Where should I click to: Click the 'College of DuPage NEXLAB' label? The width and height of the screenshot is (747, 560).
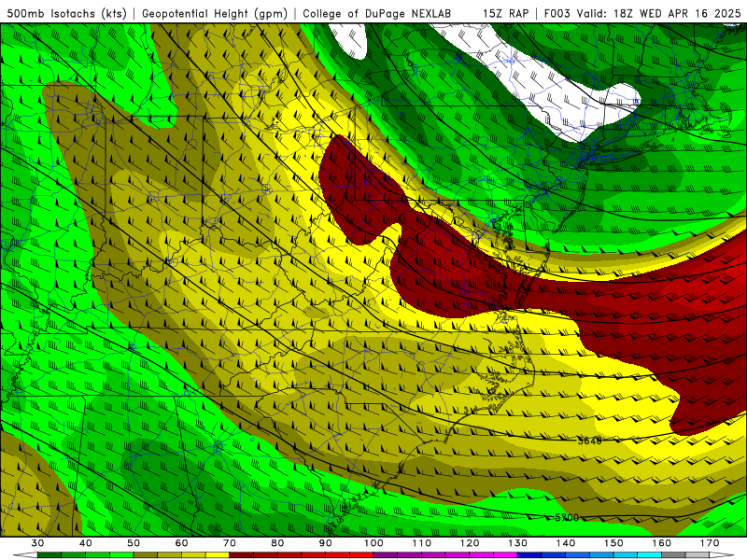(x=376, y=14)
